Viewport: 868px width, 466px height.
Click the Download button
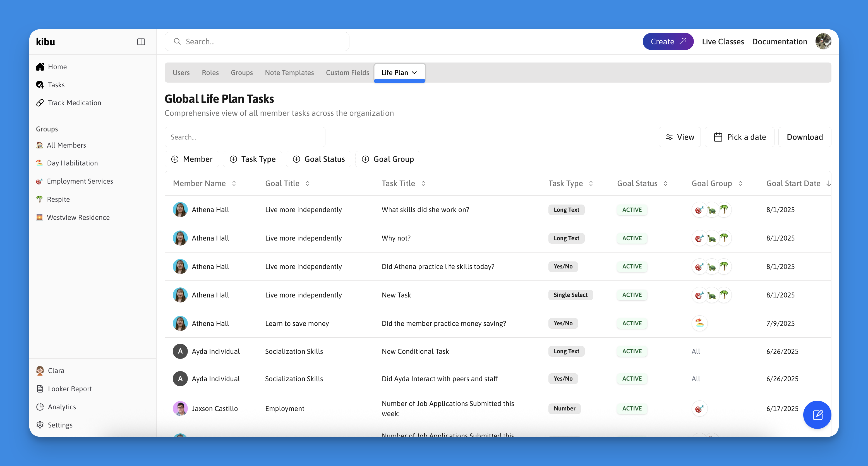pyautogui.click(x=804, y=137)
